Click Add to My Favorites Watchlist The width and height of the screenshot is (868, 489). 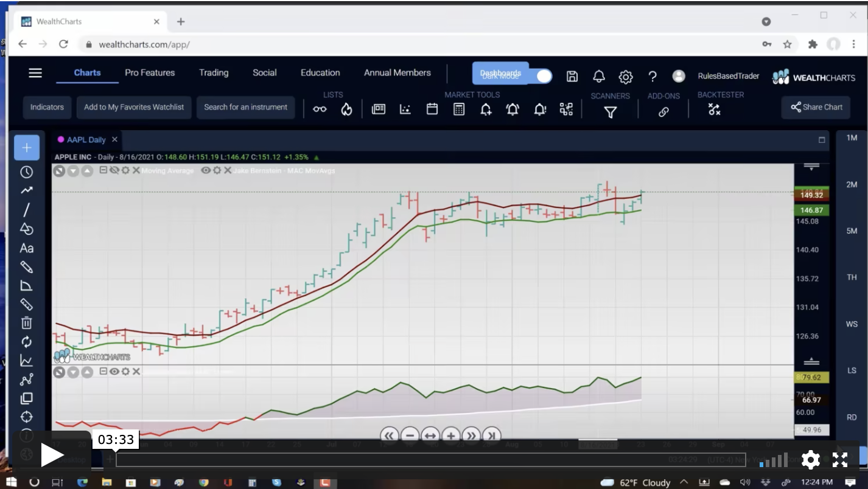point(134,107)
